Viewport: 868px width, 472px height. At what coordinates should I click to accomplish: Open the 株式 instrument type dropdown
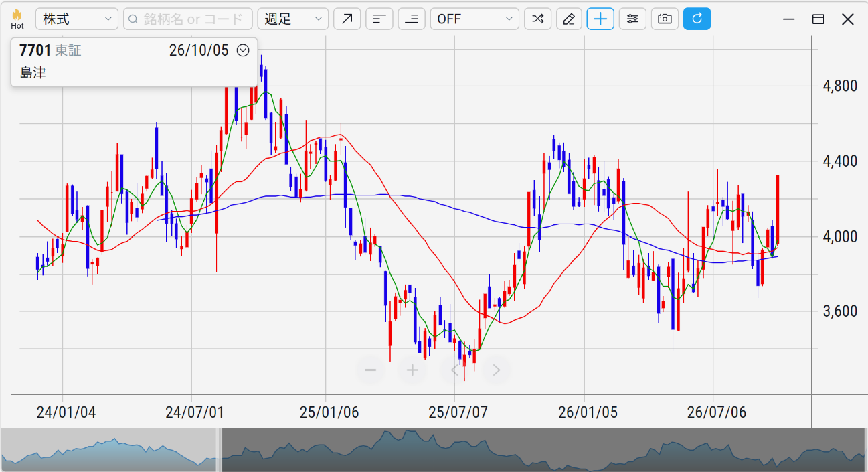(77, 19)
